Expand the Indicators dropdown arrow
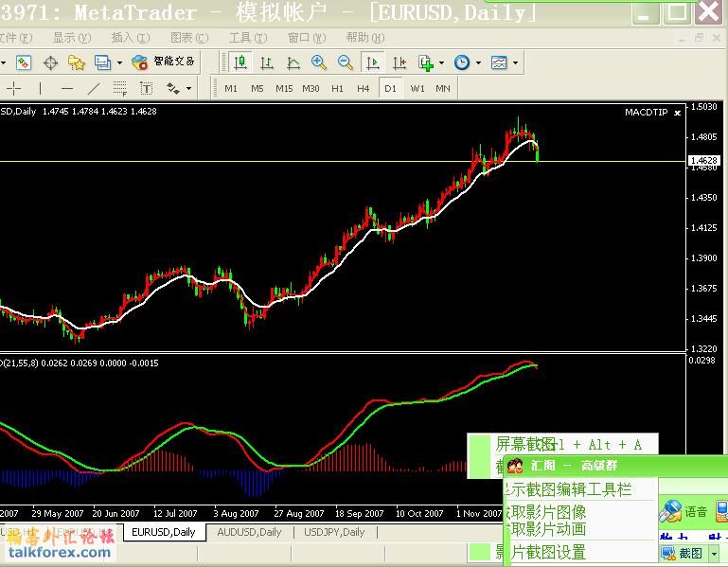Screen dimensions: 728x567 click(x=441, y=62)
